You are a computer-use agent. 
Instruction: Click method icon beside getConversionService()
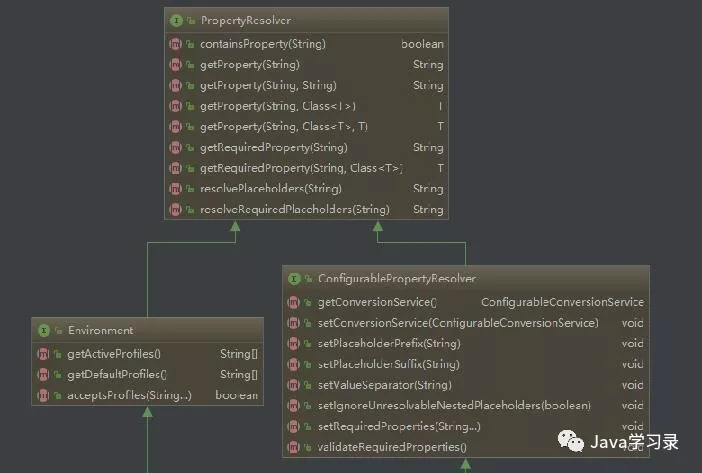pyautogui.click(x=293, y=302)
